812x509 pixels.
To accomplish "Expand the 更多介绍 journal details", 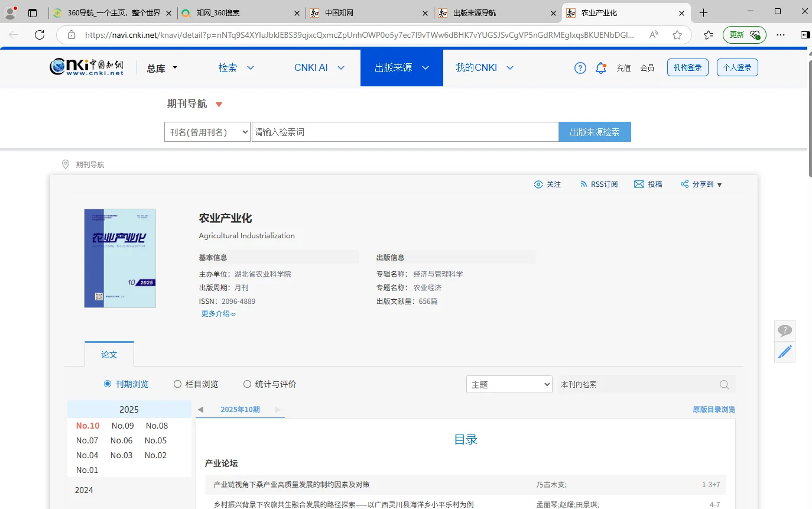I will click(x=218, y=313).
